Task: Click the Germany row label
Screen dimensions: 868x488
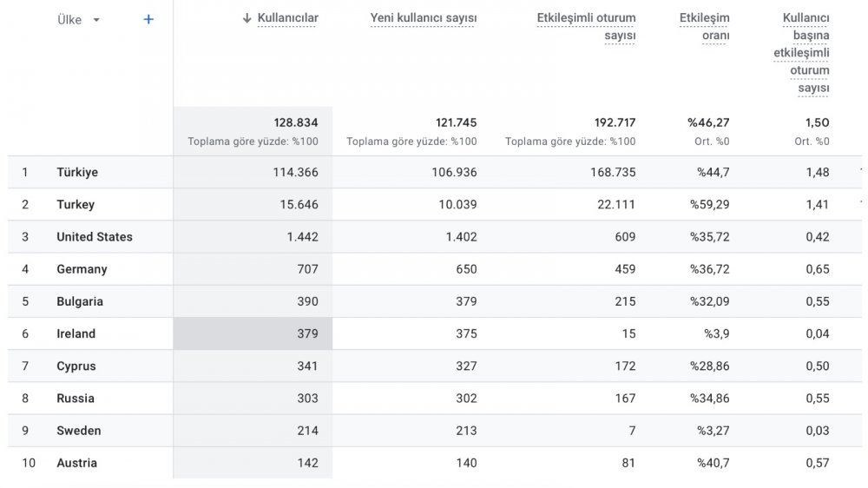Action: point(82,269)
